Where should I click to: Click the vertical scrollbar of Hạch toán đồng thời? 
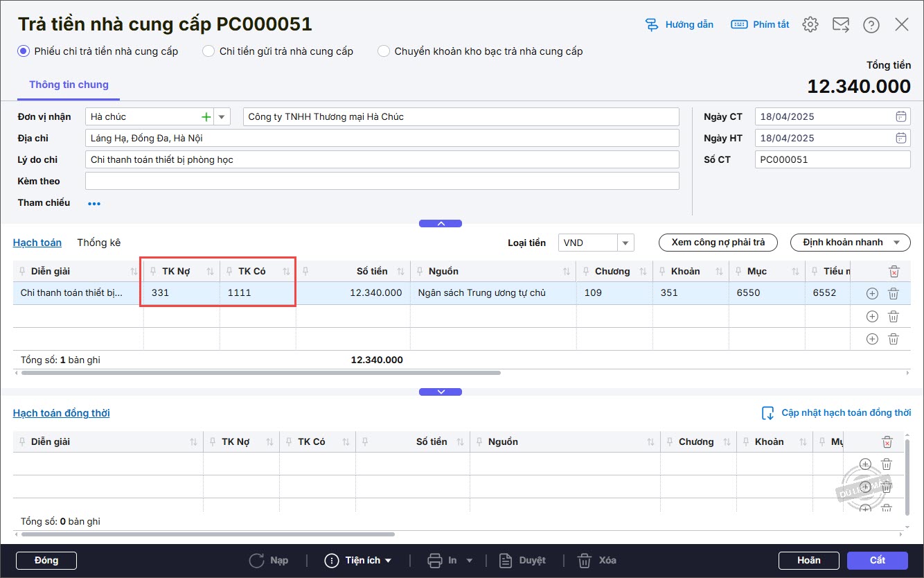point(908,476)
